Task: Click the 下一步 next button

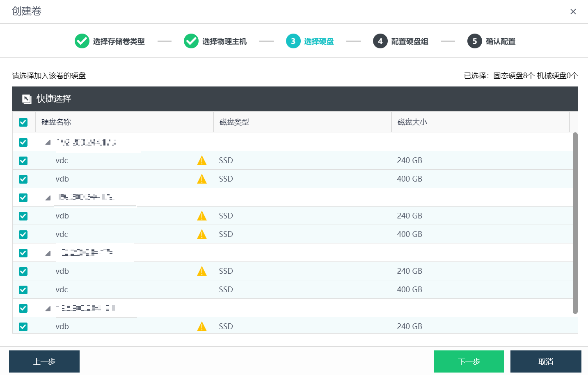Action: 469,361
